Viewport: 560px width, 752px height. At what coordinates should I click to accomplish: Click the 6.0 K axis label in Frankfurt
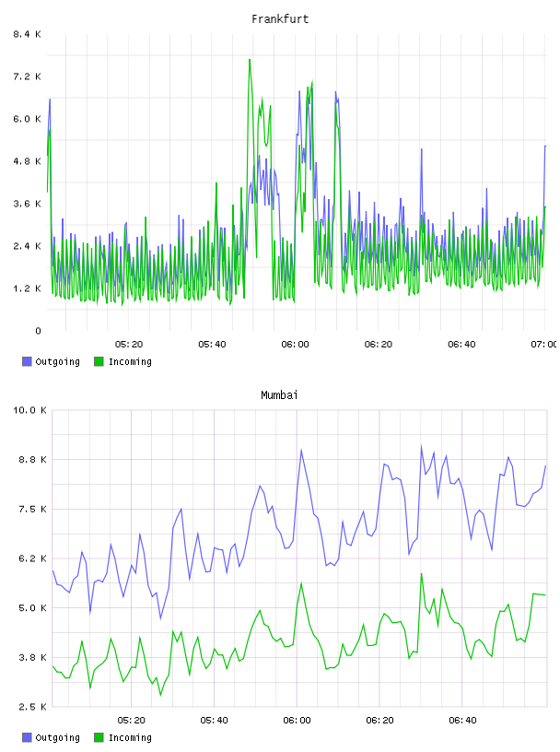click(x=28, y=119)
